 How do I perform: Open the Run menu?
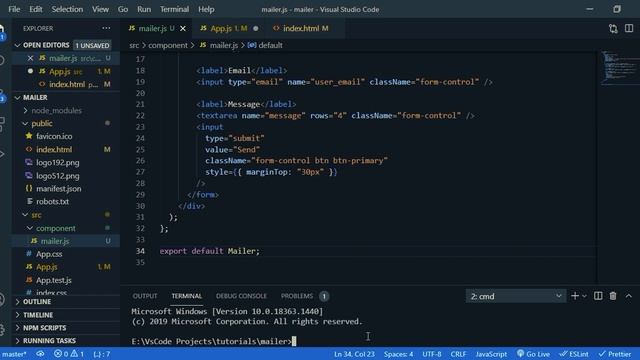tap(144, 9)
